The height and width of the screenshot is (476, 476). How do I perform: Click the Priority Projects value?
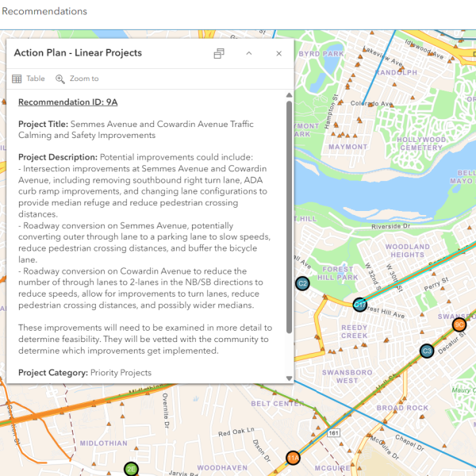121,373
